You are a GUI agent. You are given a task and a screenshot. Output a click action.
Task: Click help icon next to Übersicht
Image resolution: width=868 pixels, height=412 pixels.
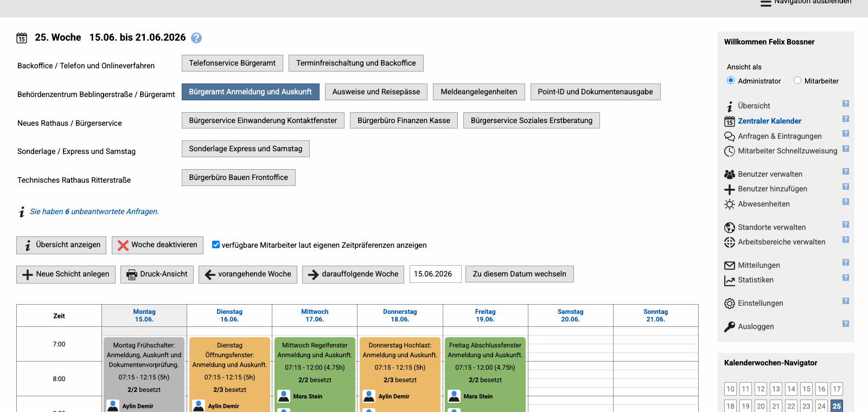coord(846,104)
